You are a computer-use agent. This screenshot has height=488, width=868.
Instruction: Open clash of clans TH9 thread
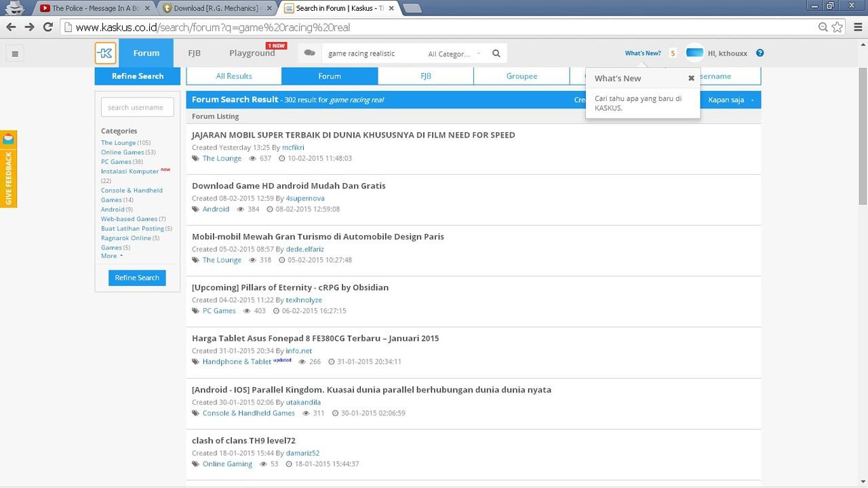pyautogui.click(x=243, y=441)
